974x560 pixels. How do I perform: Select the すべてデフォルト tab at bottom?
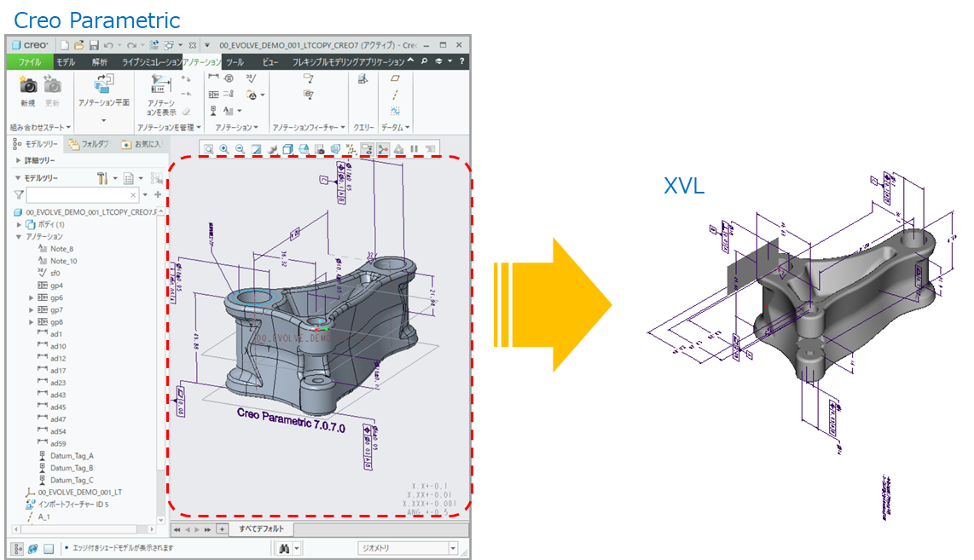click(262, 529)
